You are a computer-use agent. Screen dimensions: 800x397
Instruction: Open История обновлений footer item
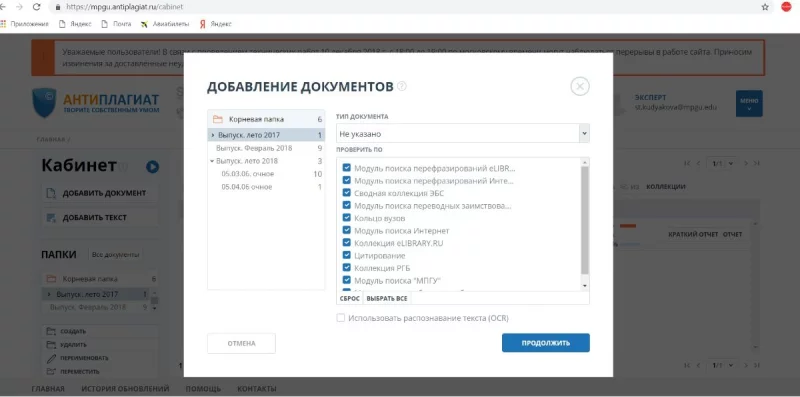tap(126, 389)
